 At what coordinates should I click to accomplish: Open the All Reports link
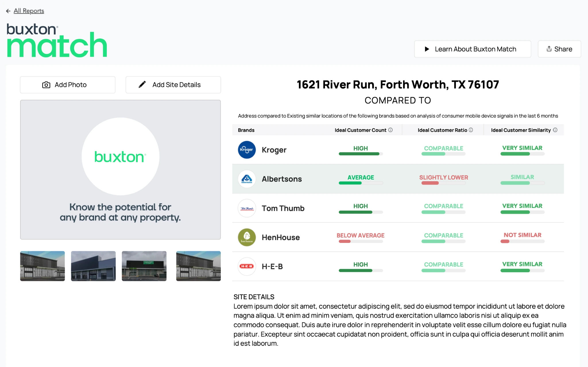(29, 11)
